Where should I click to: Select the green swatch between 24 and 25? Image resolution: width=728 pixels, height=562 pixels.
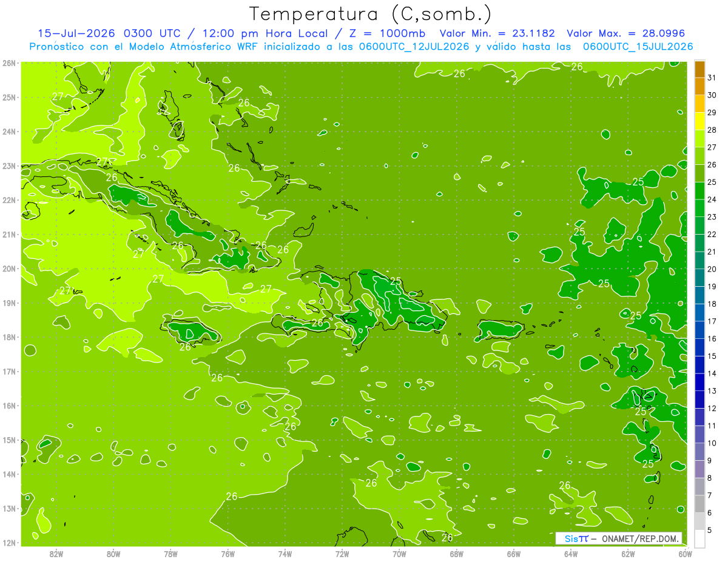tap(699, 191)
